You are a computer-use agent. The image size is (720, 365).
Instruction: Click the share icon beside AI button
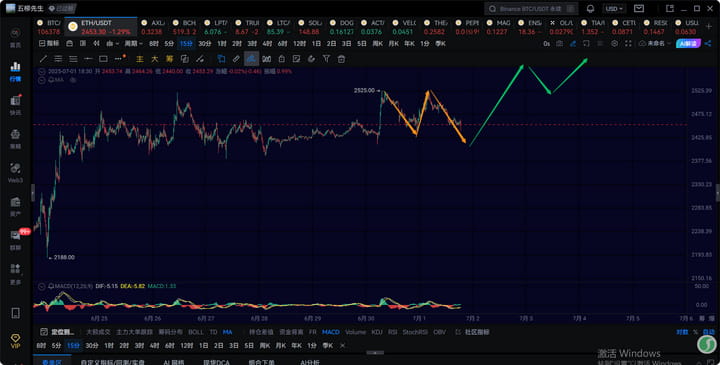[707, 44]
